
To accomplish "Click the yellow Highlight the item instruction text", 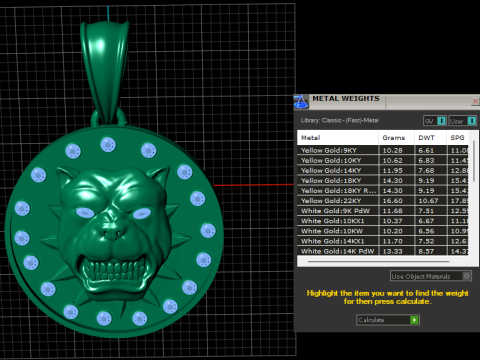I will click(x=388, y=297).
